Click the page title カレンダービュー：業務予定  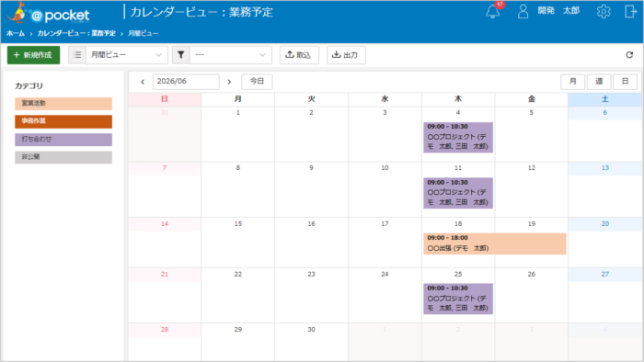tap(201, 12)
